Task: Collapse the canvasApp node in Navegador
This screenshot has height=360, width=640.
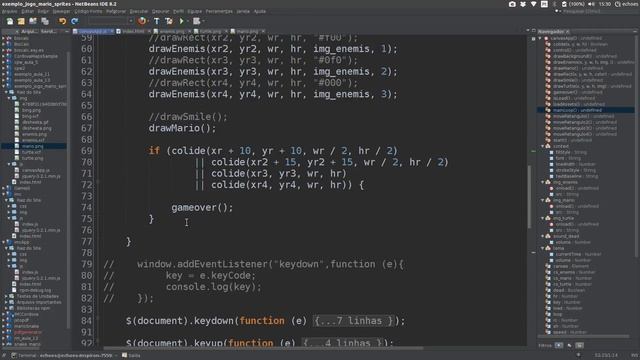Action: [x=540, y=38]
